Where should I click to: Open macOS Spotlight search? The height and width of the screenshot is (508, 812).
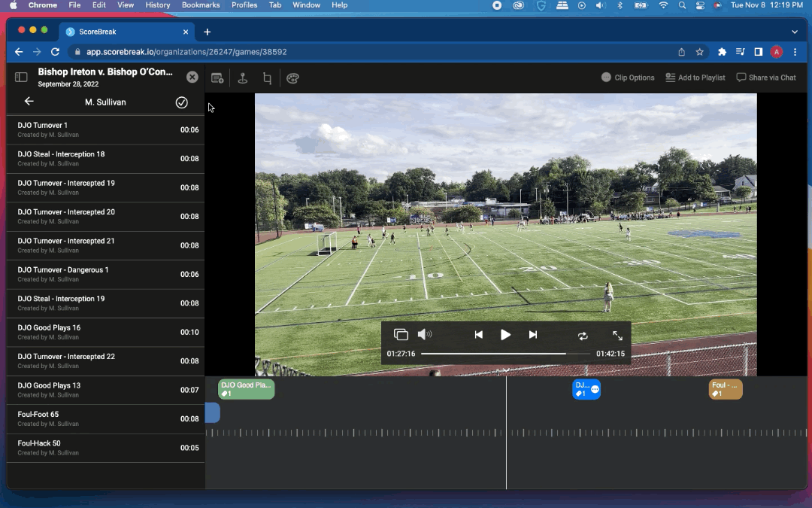[x=682, y=5]
